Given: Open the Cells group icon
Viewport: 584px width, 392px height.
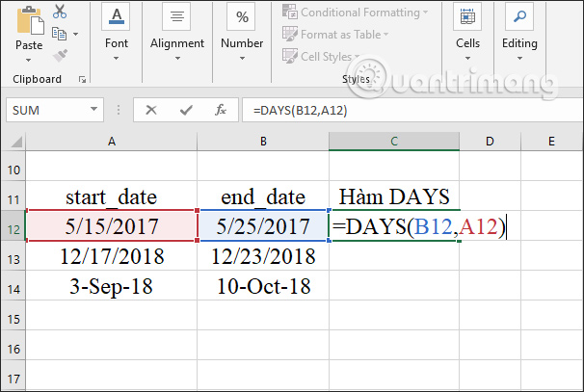Looking at the screenshot, I should [467, 16].
